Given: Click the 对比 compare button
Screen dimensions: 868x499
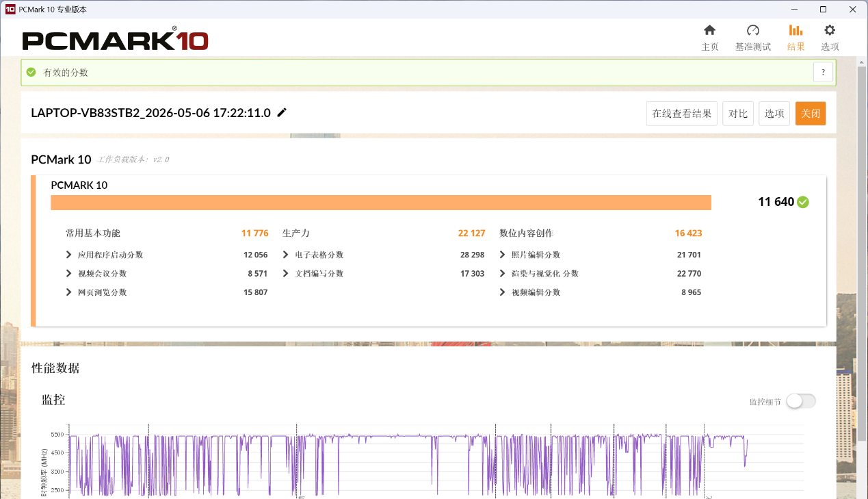Looking at the screenshot, I should coord(738,114).
